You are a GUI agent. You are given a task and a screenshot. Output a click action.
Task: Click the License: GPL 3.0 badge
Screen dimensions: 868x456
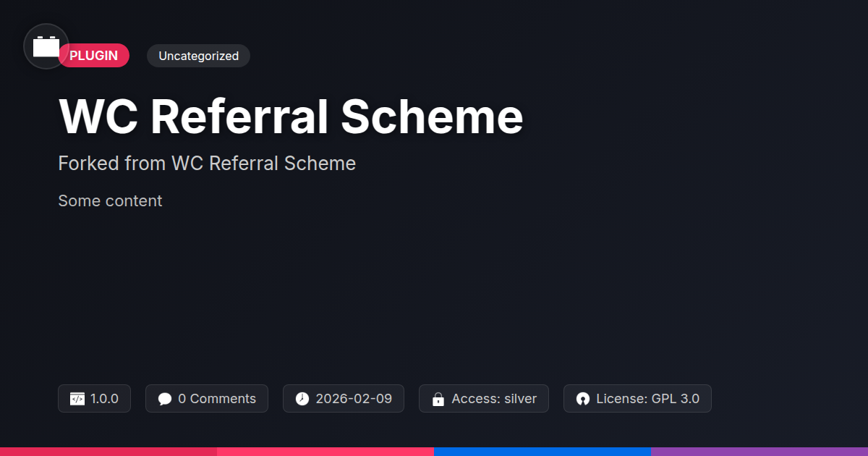point(637,399)
